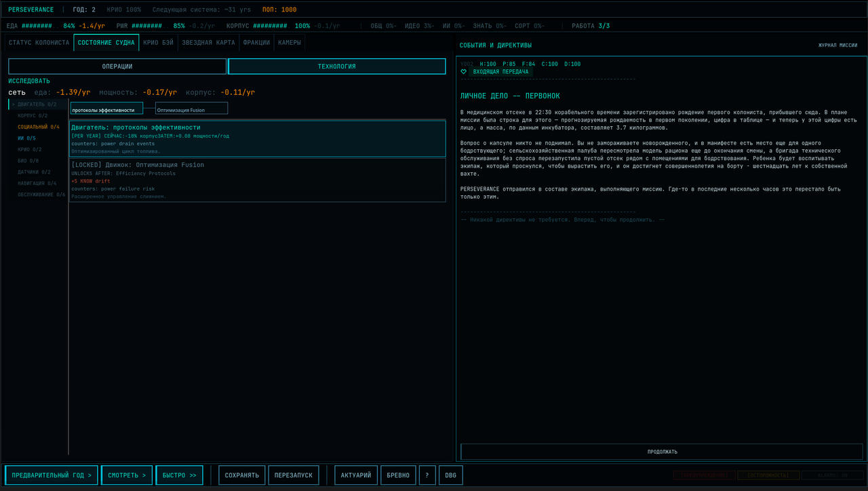Click the locked Движок: Оптимизация Fusion card
868x491 pixels.
click(x=258, y=180)
